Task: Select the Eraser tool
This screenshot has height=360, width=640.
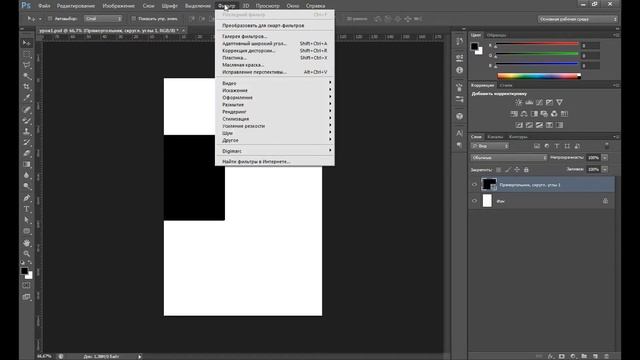Action: pyautogui.click(x=27, y=153)
